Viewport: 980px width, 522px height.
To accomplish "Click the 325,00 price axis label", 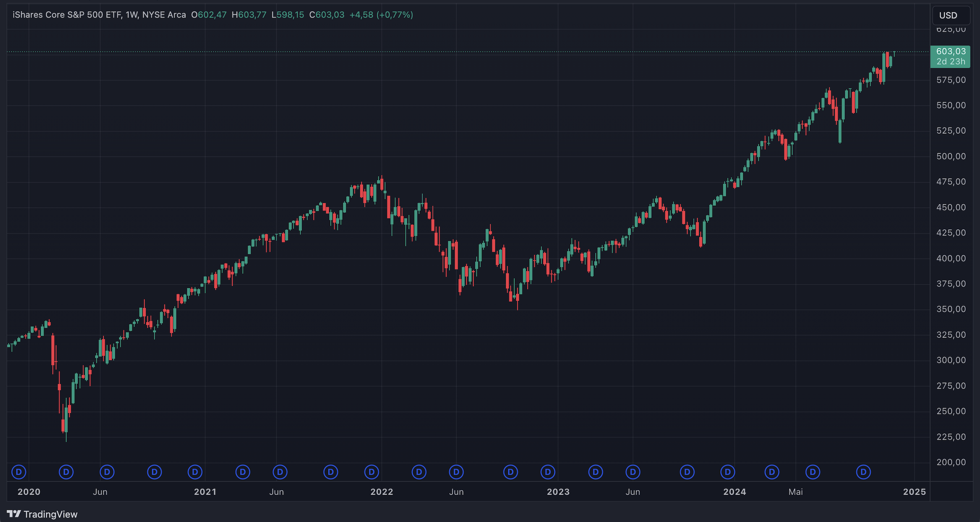I will (x=951, y=335).
